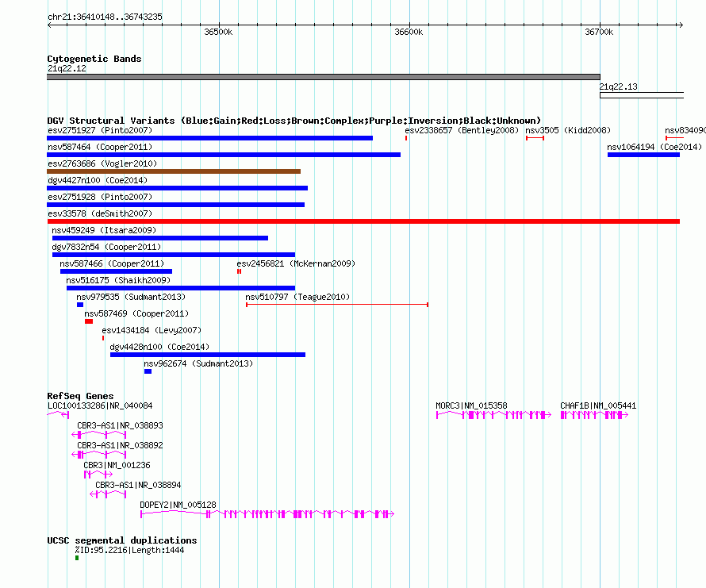Select the CBR3 NM_001236 gene glyph
The height and width of the screenshot is (588, 706).
pos(98,474)
